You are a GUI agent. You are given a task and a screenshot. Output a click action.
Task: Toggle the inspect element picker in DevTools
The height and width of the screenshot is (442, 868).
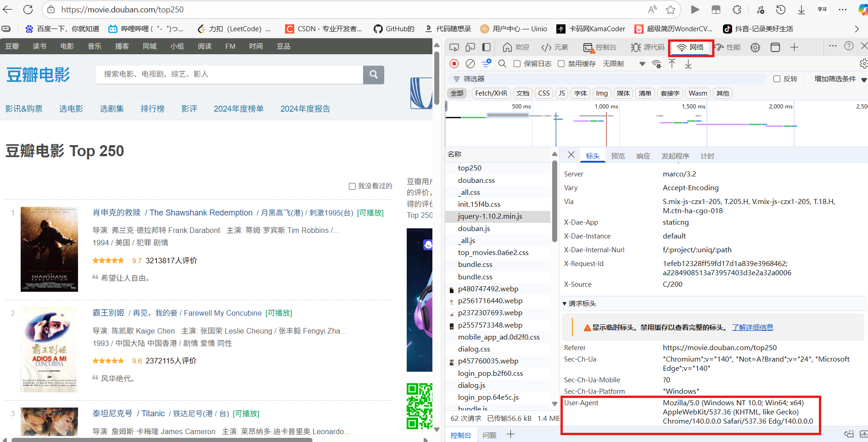click(454, 47)
